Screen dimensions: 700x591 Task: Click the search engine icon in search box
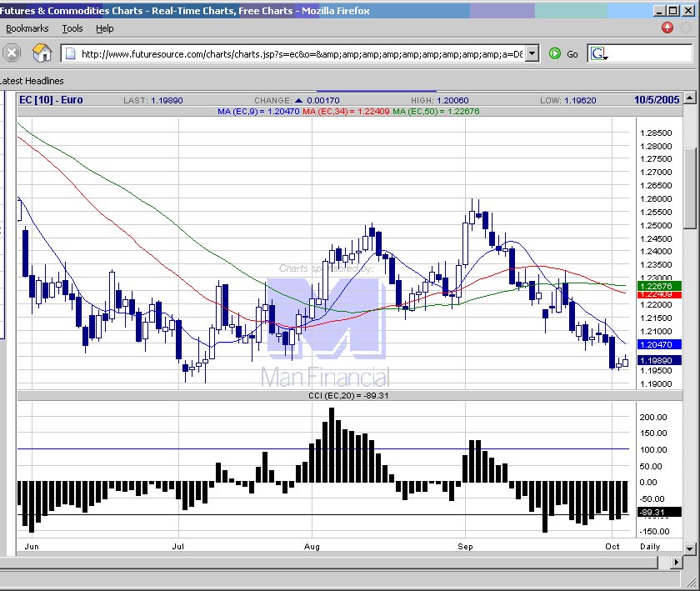[x=598, y=53]
